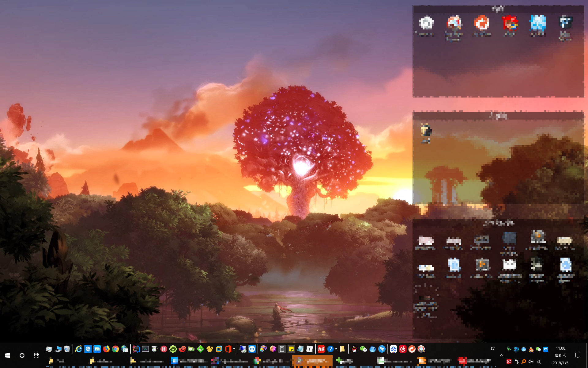Show hidden system tray icons chevron
Screen dimensions: 588x368
502,355
